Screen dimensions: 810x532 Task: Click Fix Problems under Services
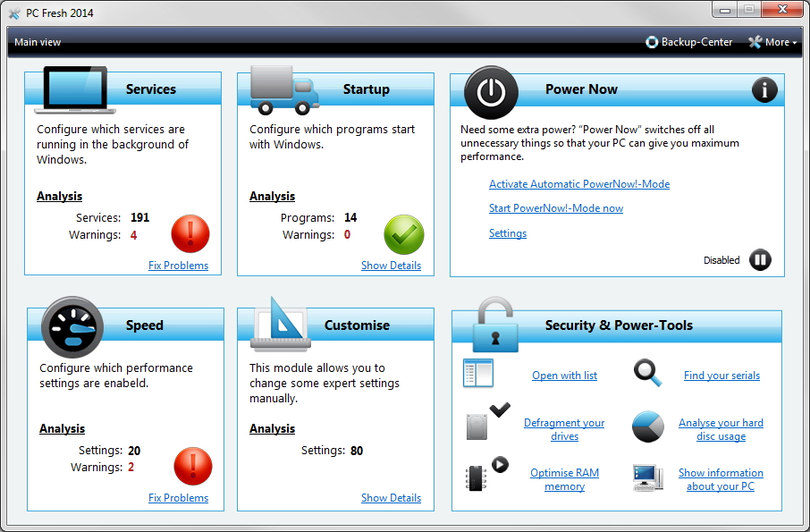pos(178,266)
